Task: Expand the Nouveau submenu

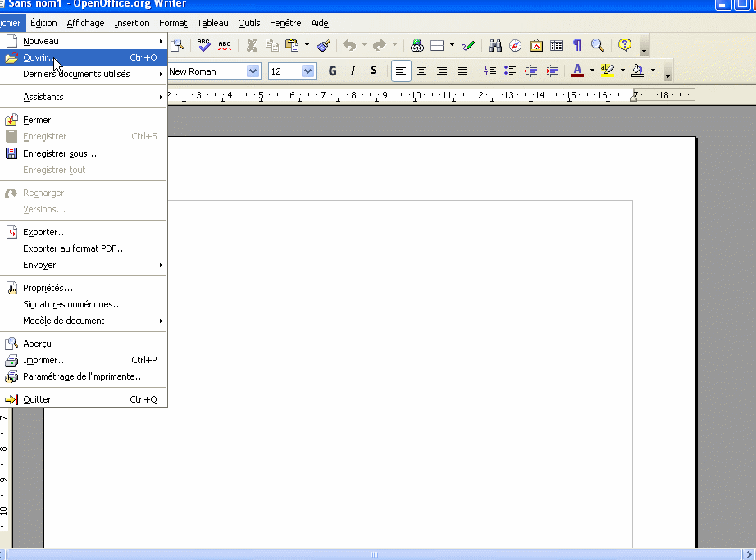Action: pyautogui.click(x=84, y=41)
